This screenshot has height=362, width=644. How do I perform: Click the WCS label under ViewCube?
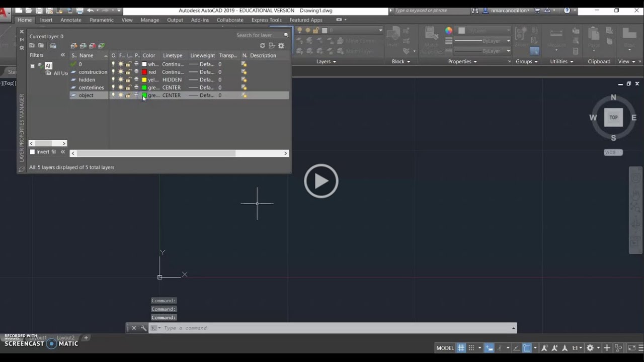pos(613,152)
